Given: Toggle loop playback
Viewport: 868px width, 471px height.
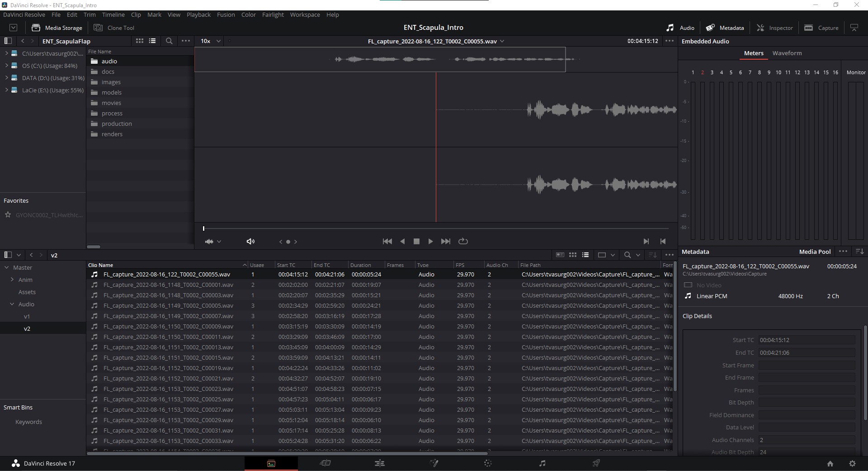Looking at the screenshot, I should [463, 242].
